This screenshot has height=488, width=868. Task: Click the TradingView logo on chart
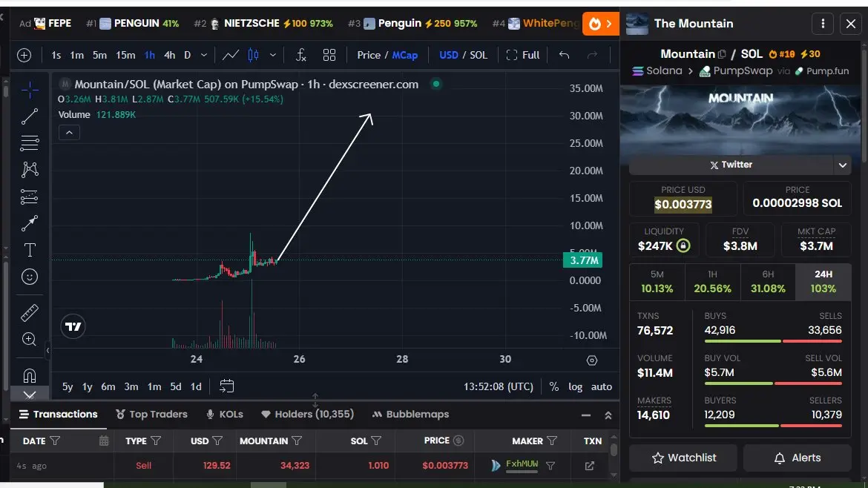pos(73,326)
